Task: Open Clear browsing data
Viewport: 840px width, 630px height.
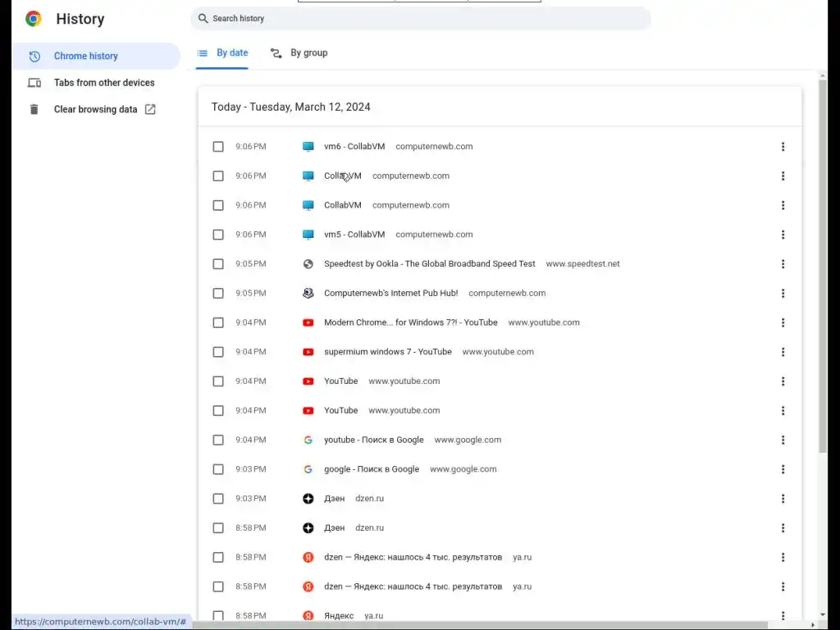Action: (x=95, y=109)
